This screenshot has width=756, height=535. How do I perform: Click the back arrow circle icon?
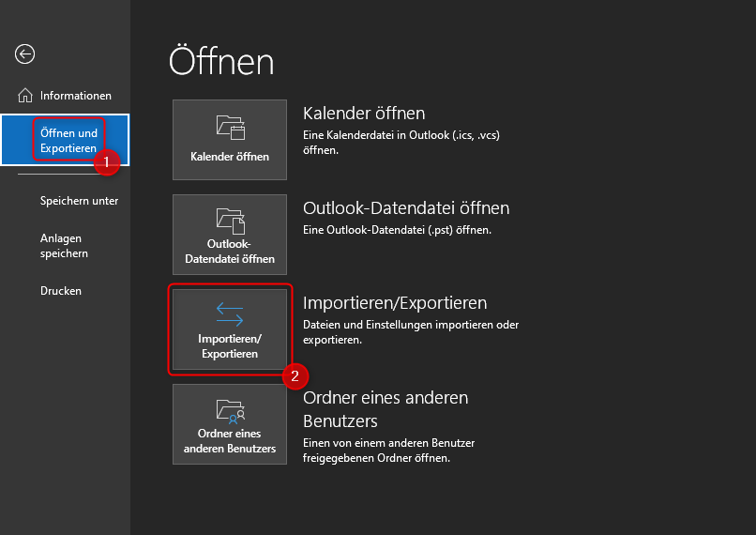[25, 54]
